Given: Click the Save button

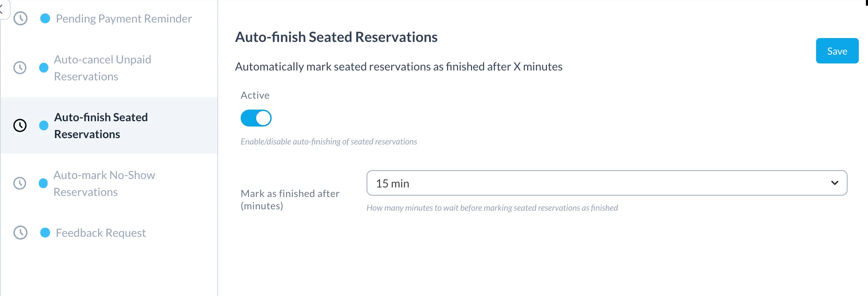Looking at the screenshot, I should (837, 51).
